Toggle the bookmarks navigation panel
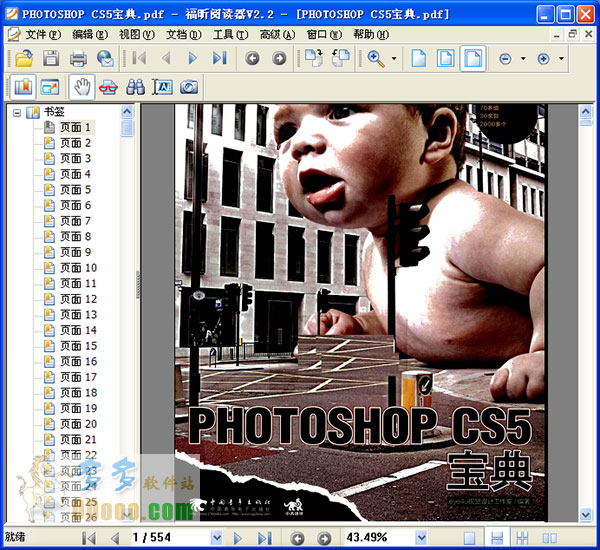Viewport: 600px width, 550px height. click(23, 87)
